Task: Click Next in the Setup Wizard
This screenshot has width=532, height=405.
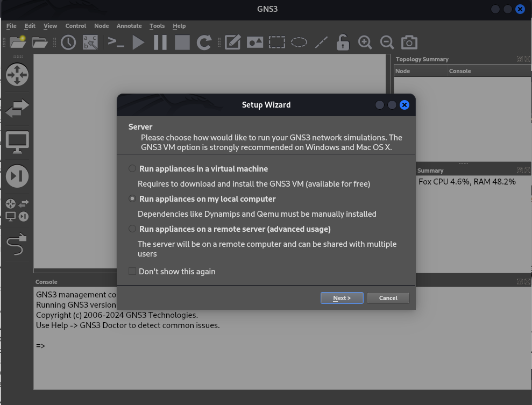Action: click(x=342, y=298)
